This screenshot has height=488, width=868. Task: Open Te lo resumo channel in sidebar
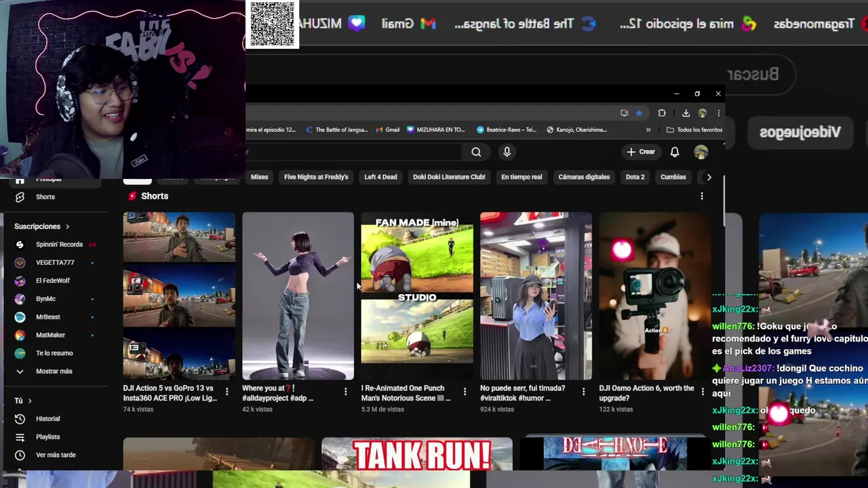tap(54, 353)
